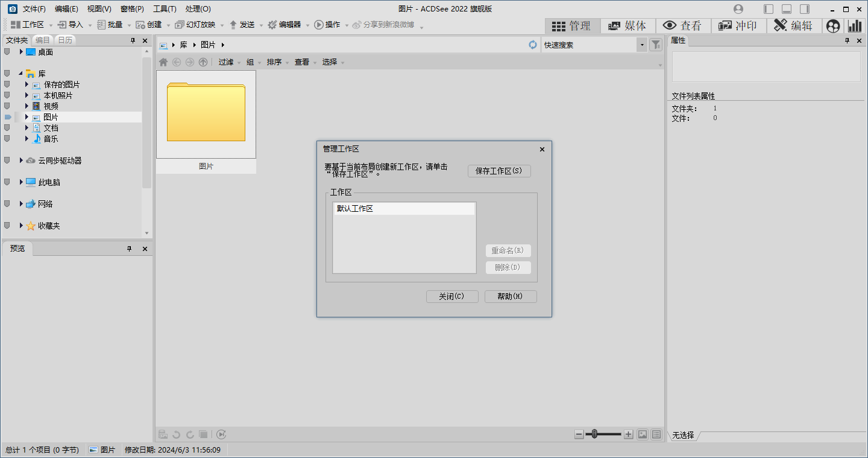Image resolution: width=868 pixels, height=458 pixels.
Task: Open the statistics bar chart icon
Action: (855, 26)
